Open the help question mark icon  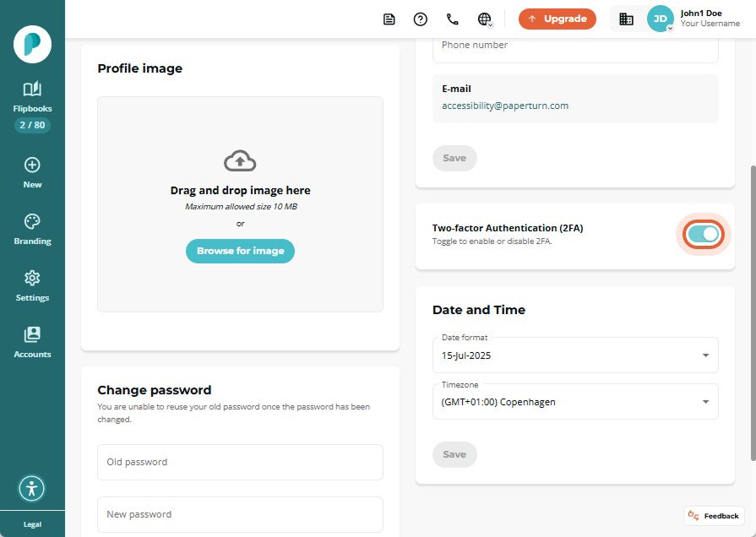coord(421,19)
